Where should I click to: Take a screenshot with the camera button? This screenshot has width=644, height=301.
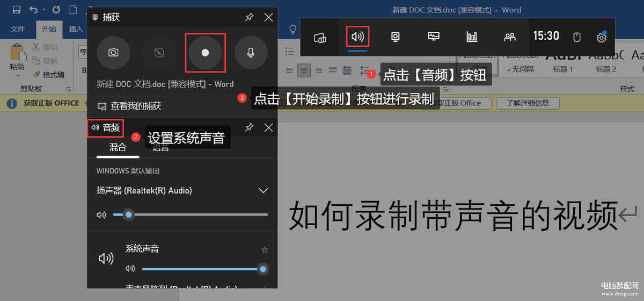[113, 53]
